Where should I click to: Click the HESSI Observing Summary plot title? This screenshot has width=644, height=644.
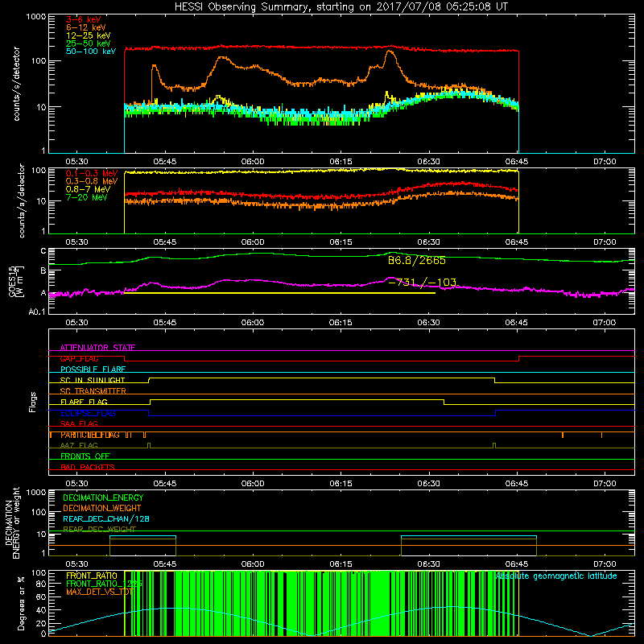(x=341, y=7)
